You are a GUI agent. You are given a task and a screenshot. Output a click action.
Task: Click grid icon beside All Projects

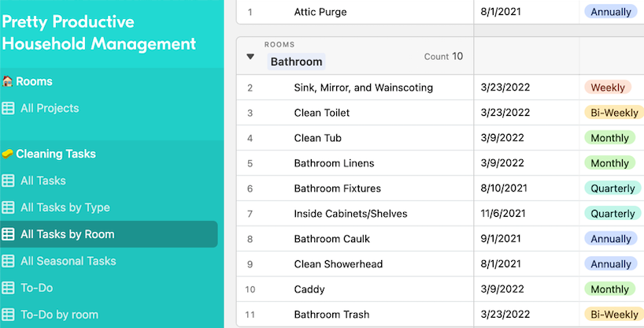[x=8, y=108]
